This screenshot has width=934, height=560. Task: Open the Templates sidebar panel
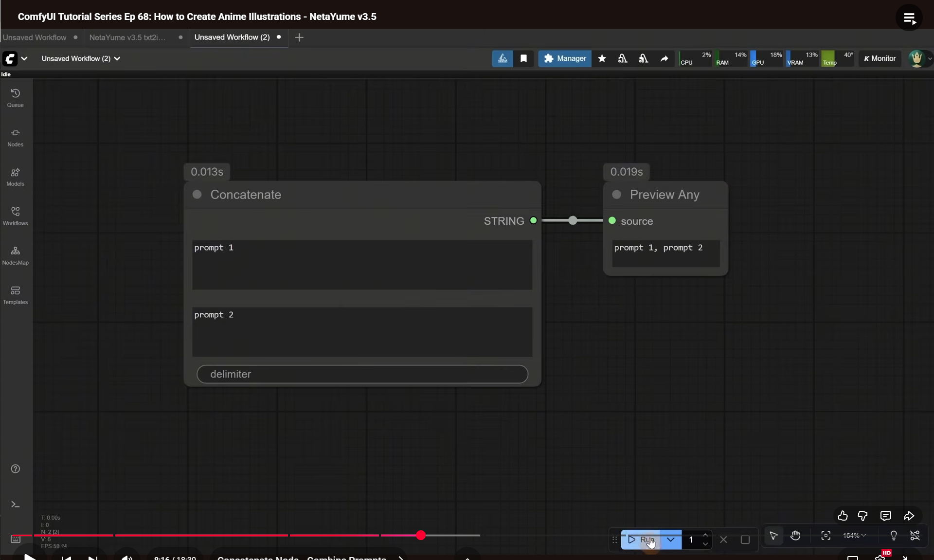[x=15, y=295]
